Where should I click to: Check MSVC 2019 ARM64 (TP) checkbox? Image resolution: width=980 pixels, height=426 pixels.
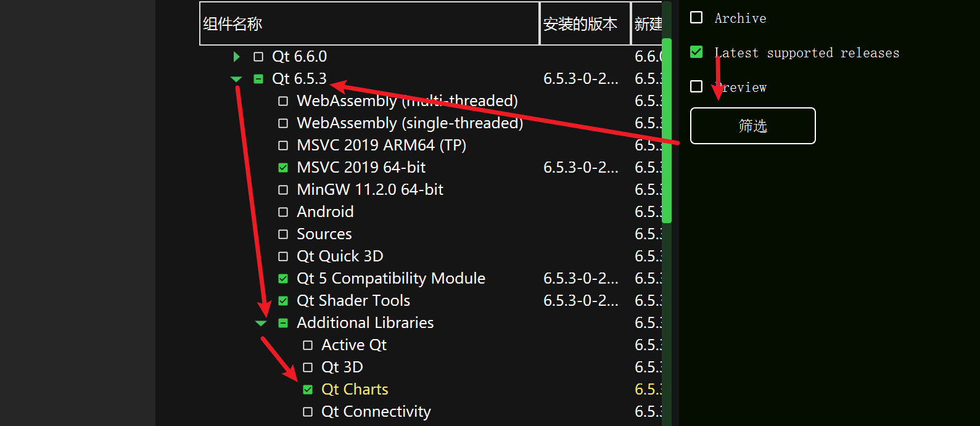(283, 145)
